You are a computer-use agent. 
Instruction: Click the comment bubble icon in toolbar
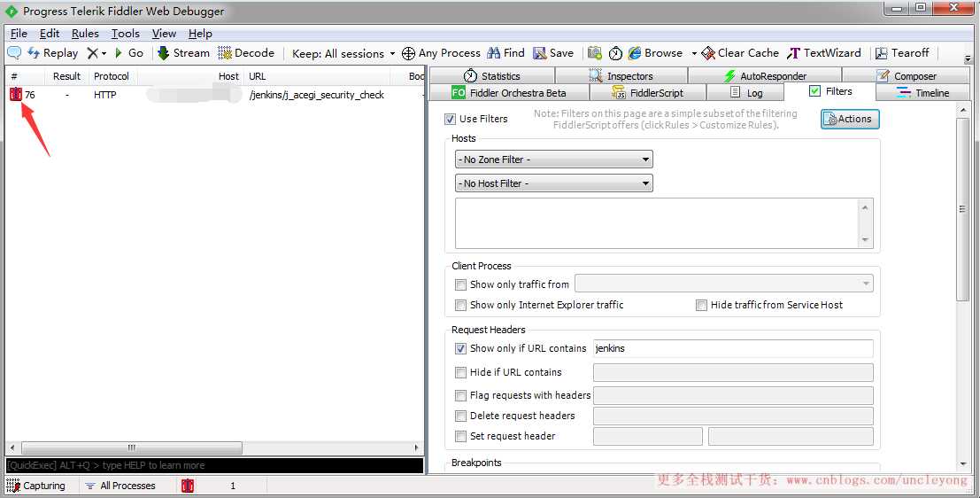pyautogui.click(x=14, y=53)
